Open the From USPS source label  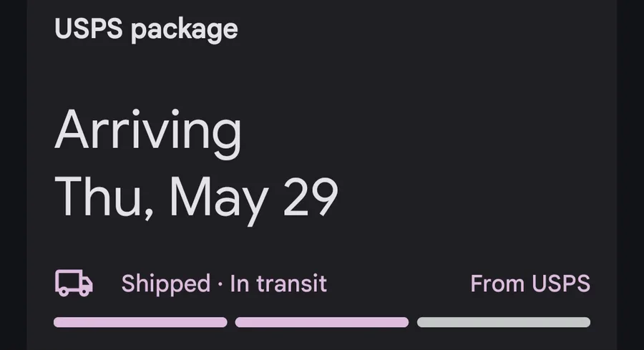[x=530, y=283]
